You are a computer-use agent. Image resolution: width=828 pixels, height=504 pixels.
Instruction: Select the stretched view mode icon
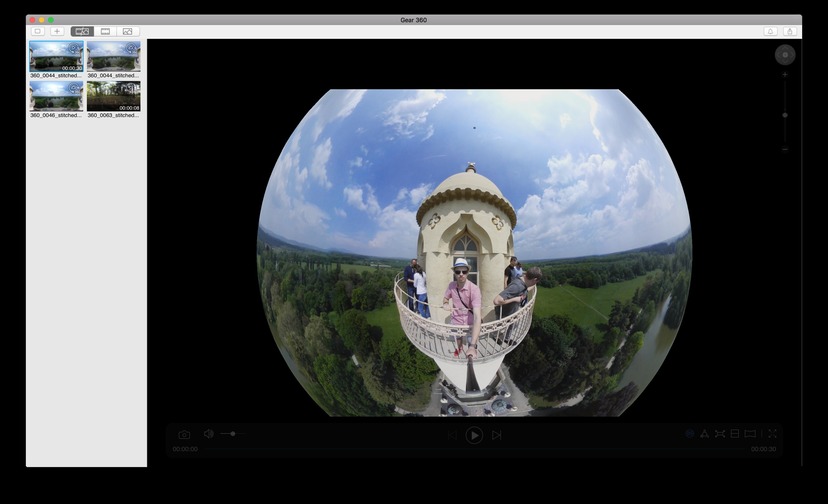(x=720, y=434)
